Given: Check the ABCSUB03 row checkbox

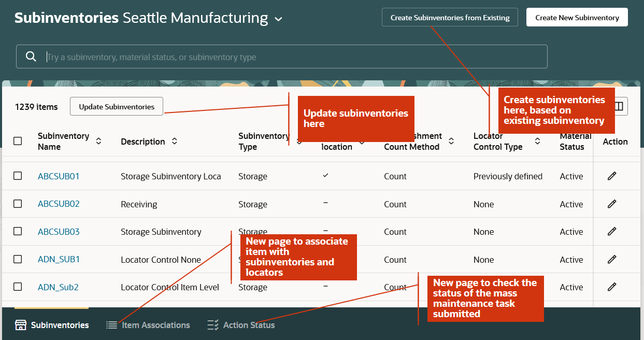Looking at the screenshot, I should click(x=18, y=231).
